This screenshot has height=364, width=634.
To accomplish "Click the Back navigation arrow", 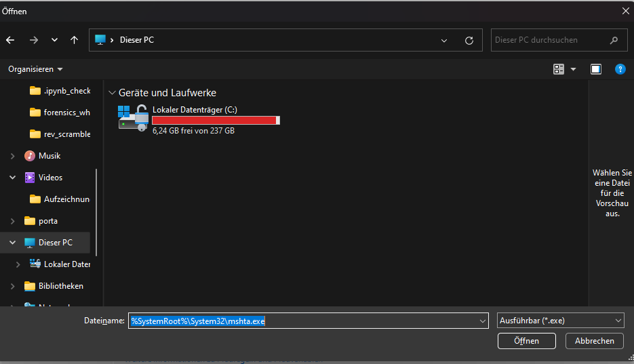I will click(10, 40).
